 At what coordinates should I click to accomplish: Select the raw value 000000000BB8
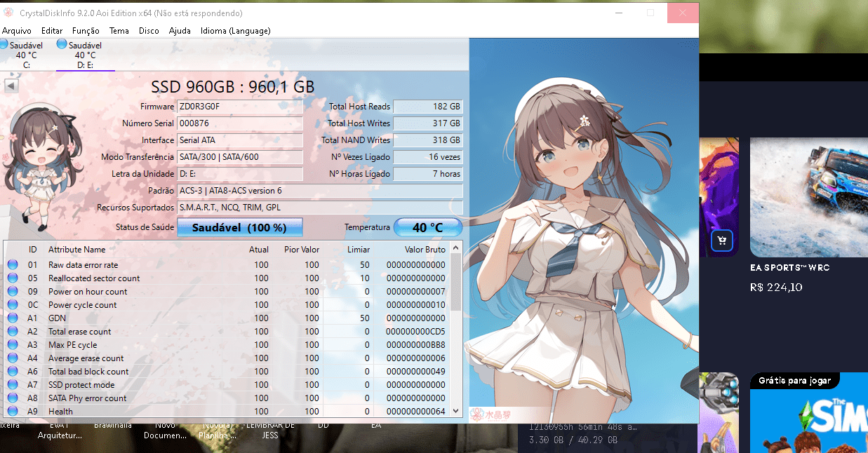coord(415,345)
